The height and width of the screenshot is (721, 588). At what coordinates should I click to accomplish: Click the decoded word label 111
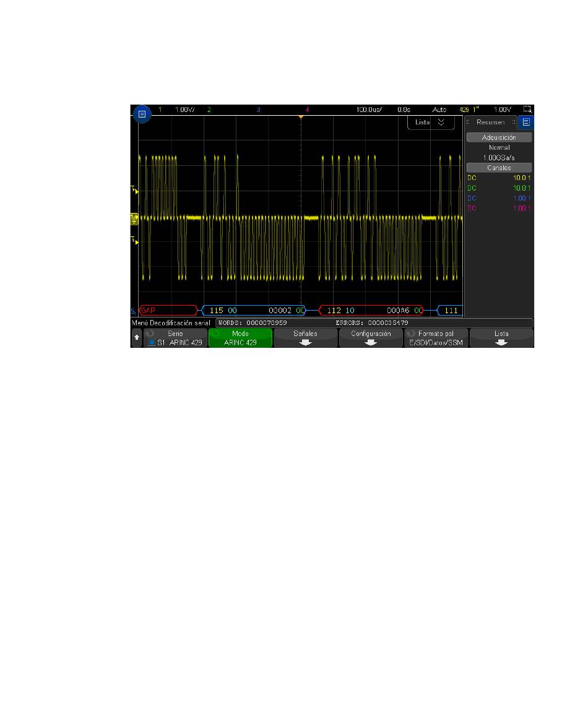click(451, 311)
